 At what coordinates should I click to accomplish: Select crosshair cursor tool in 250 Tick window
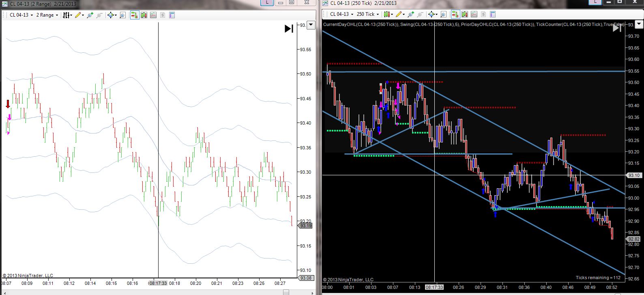click(x=431, y=14)
